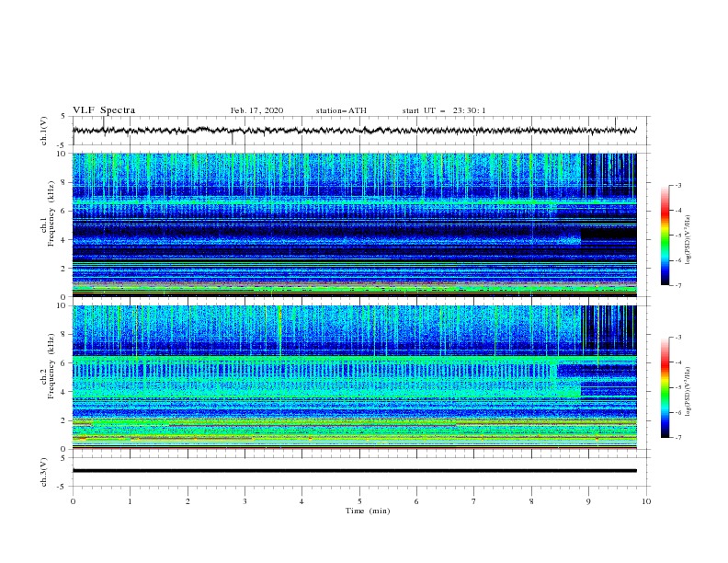This screenshot has height=563, width=728.
Task: Click the ch.1 PSD color scale bar
Action: click(x=665, y=236)
